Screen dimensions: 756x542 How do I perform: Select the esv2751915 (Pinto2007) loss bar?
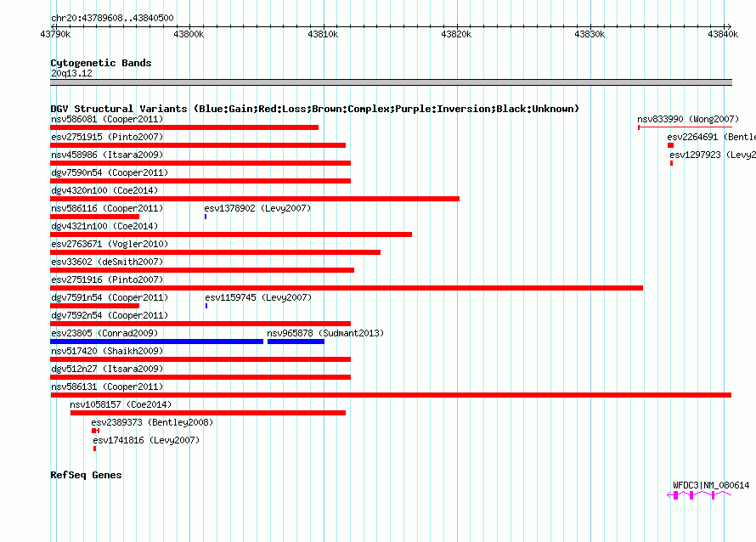[198, 145]
